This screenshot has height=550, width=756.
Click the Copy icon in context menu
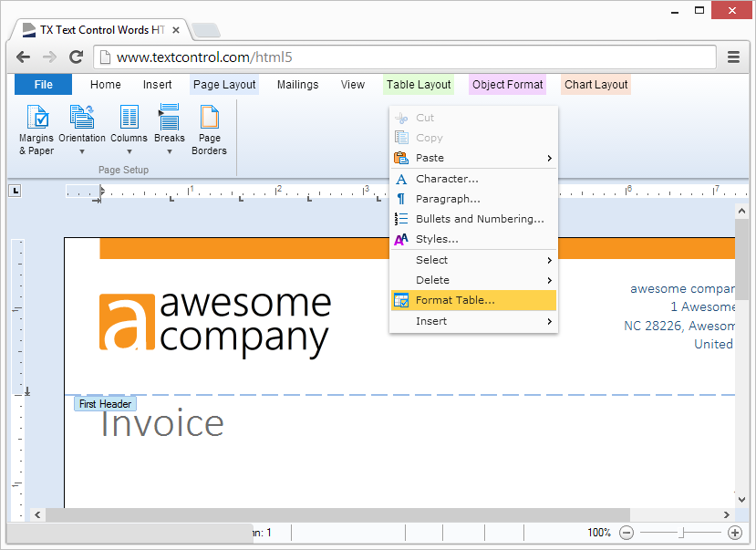[x=401, y=138]
